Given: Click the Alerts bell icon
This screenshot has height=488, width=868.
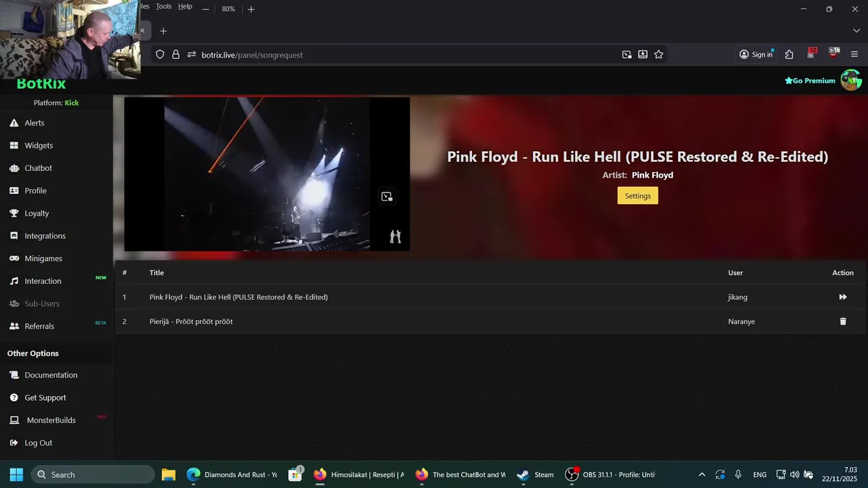Looking at the screenshot, I should click(14, 123).
